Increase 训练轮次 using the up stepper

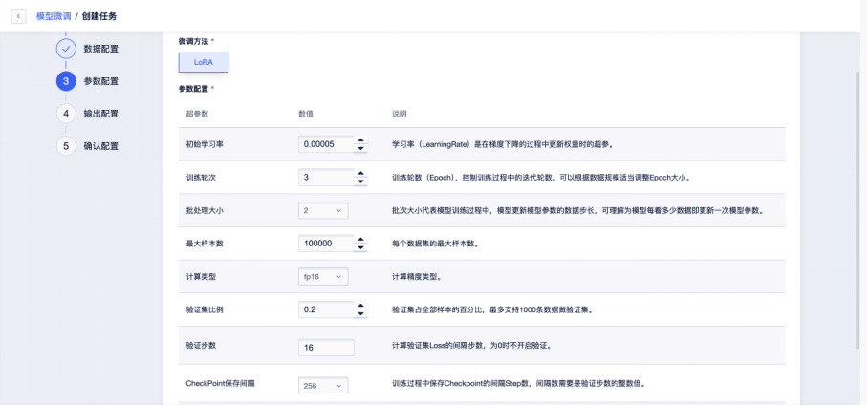coord(361,173)
